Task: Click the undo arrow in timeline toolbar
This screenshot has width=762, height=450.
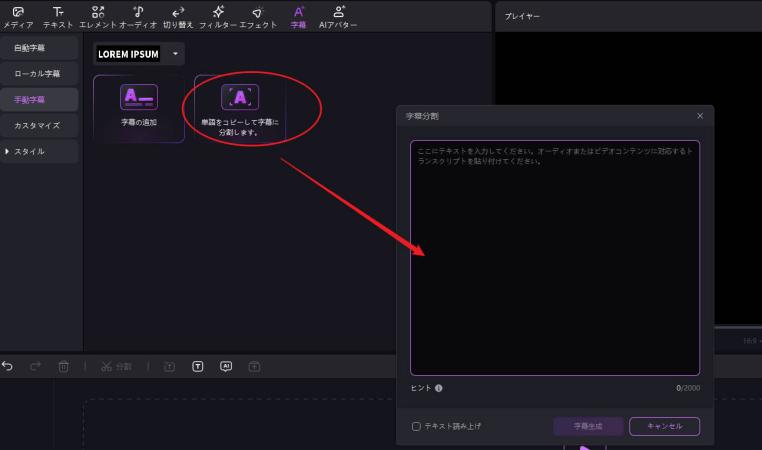Action: [x=8, y=367]
